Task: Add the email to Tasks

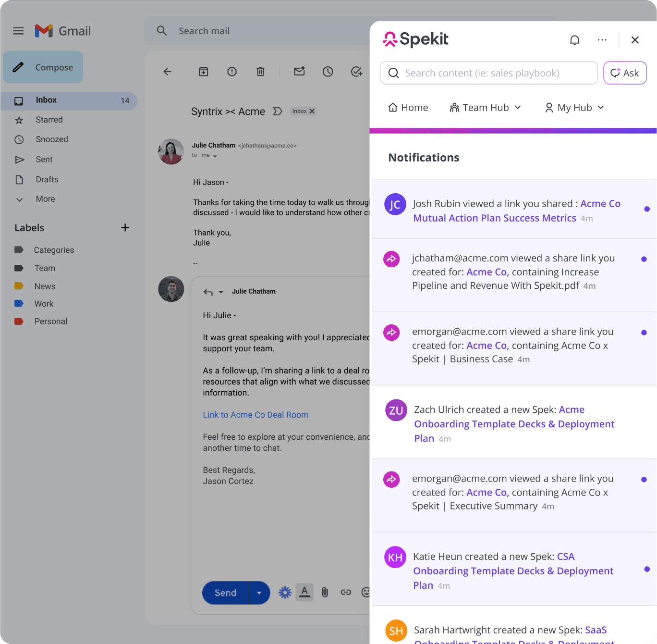Action: [357, 72]
